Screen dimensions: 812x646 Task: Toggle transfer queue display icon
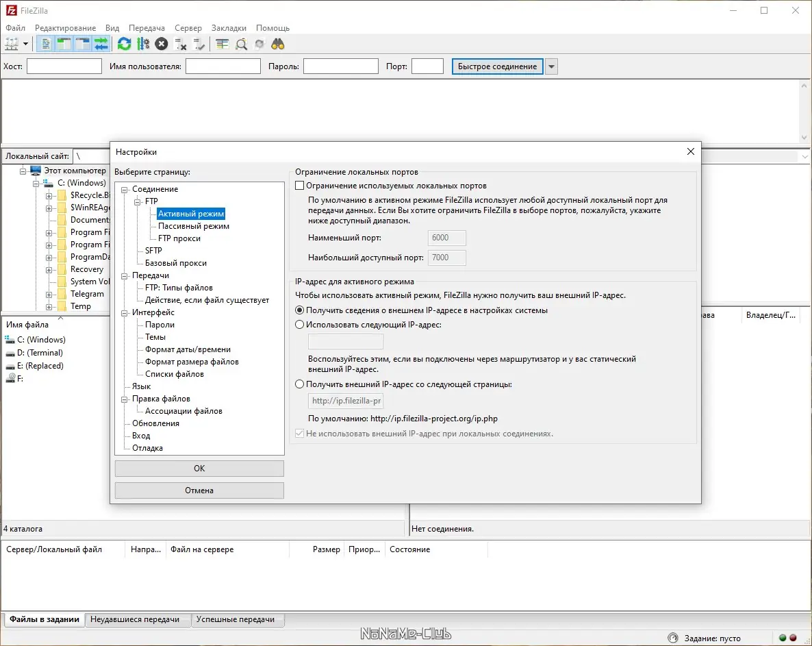click(x=101, y=44)
